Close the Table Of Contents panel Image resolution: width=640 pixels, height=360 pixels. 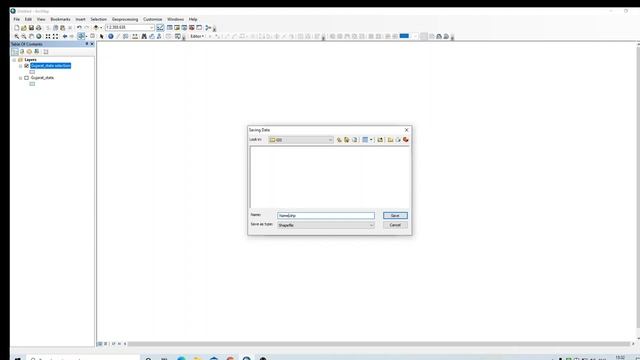pyautogui.click(x=92, y=44)
